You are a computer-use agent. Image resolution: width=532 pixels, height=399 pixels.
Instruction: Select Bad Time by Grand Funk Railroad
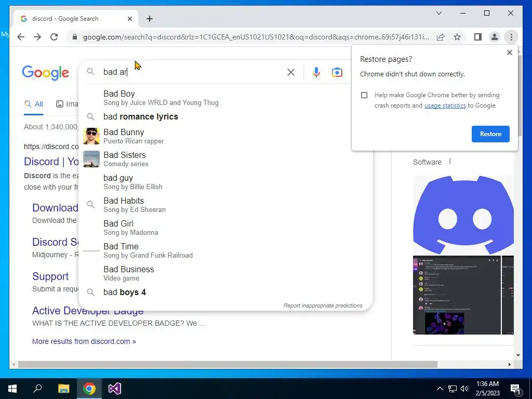click(225, 250)
